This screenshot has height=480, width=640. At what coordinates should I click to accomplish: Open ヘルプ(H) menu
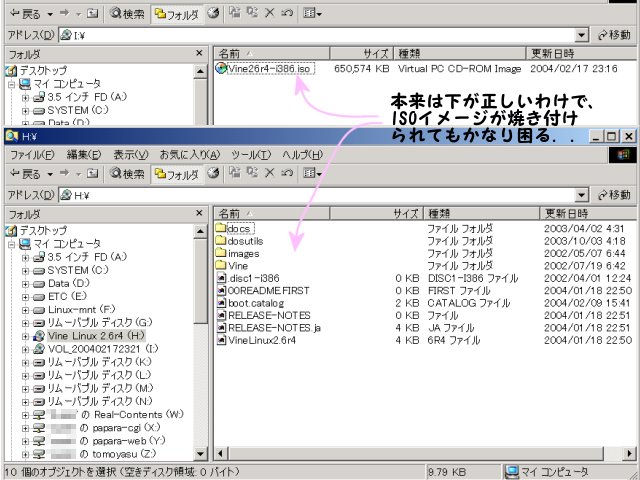coord(302,155)
